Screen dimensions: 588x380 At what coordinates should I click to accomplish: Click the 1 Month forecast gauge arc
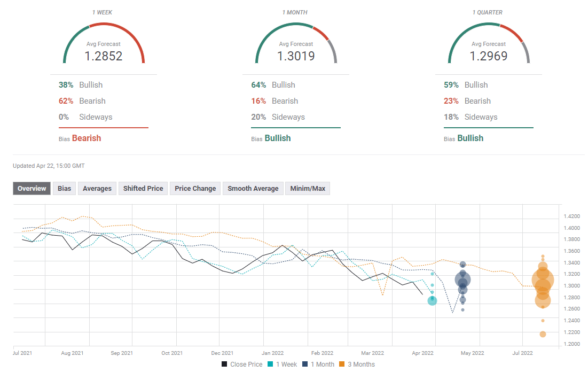coord(296,26)
